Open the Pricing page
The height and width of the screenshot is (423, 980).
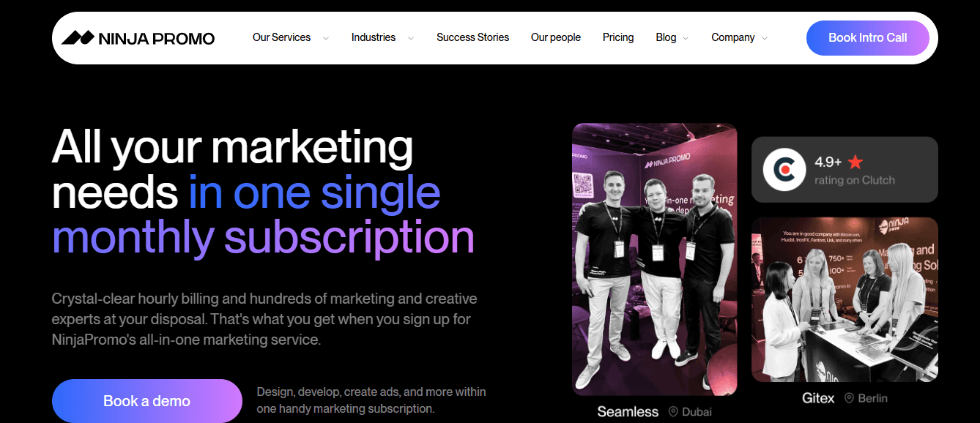(617, 37)
